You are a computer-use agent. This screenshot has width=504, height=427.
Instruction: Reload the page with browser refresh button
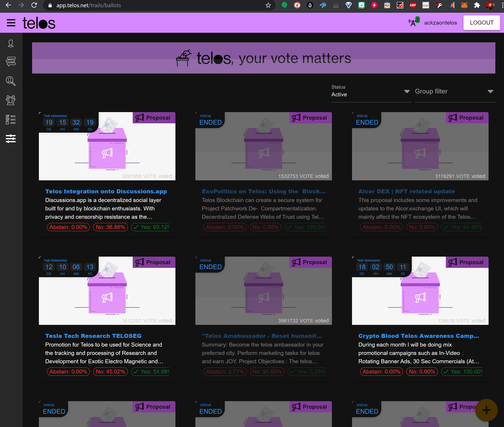(x=34, y=5)
